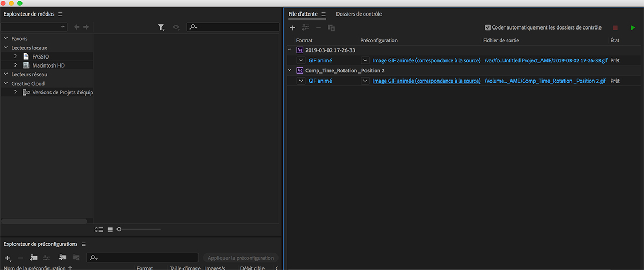Click output path ending Comp_Time_Rotation _Position 2.gif
This screenshot has height=270, width=644.
(545, 81)
